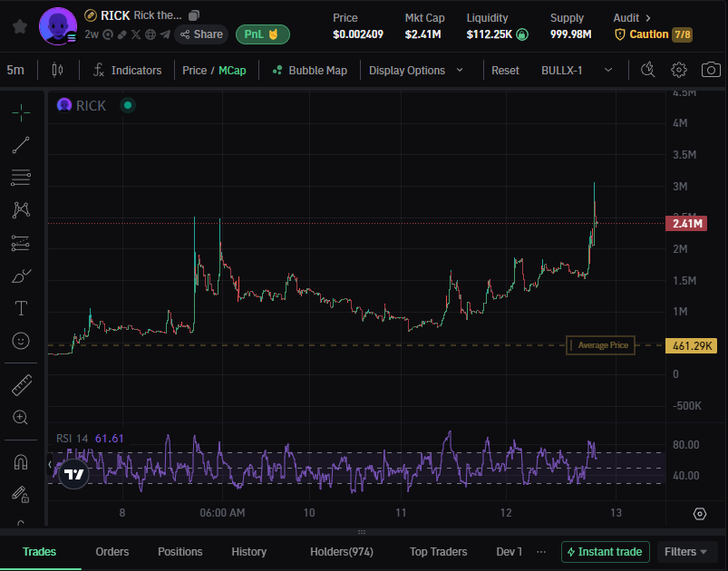Add RICK to favorites with the star icon
728x571 pixels.
pos(20,26)
